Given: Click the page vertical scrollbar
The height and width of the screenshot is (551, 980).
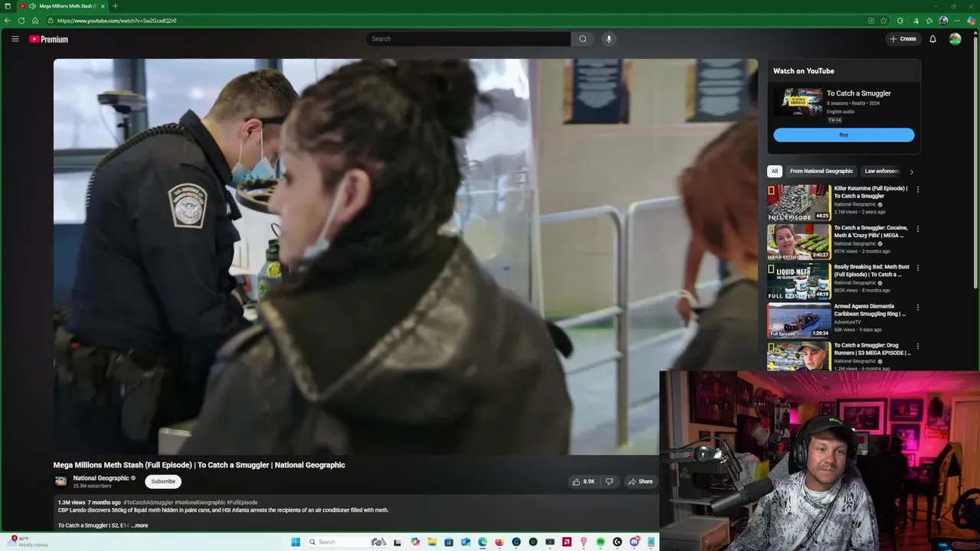Looking at the screenshot, I should tap(975, 161).
